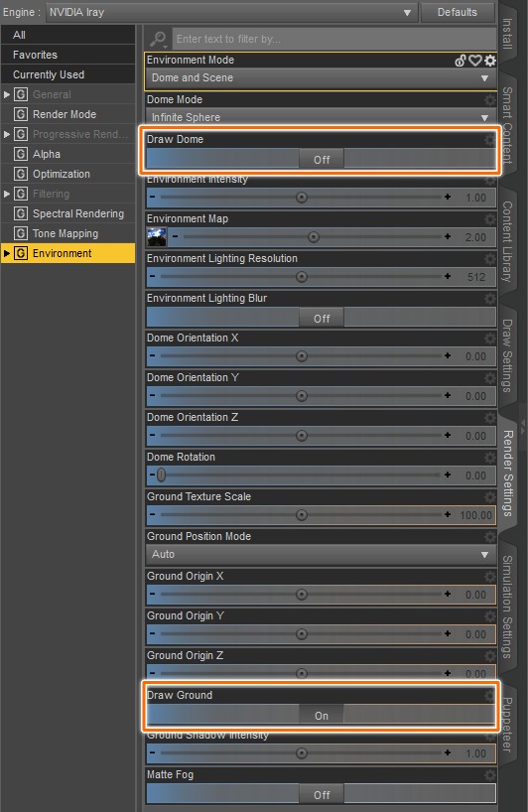The image size is (528, 812).
Task: Open the Environment Mode gear settings icon
Action: tap(489, 61)
